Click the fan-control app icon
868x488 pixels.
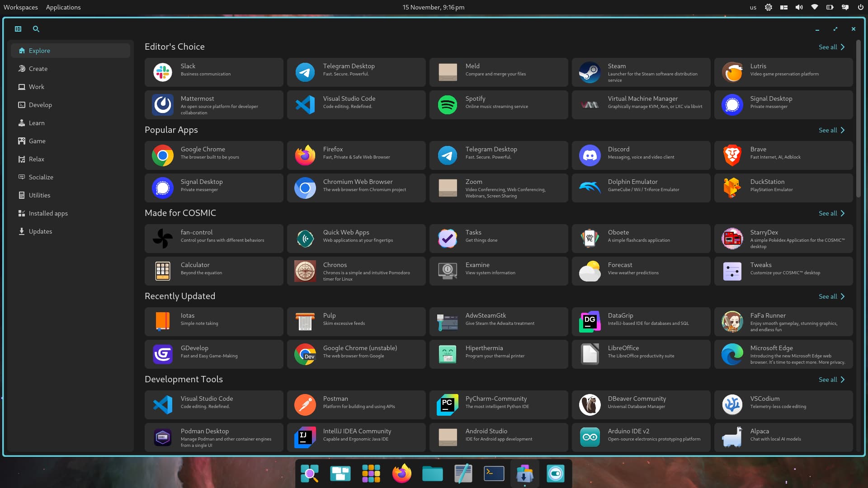click(x=163, y=239)
